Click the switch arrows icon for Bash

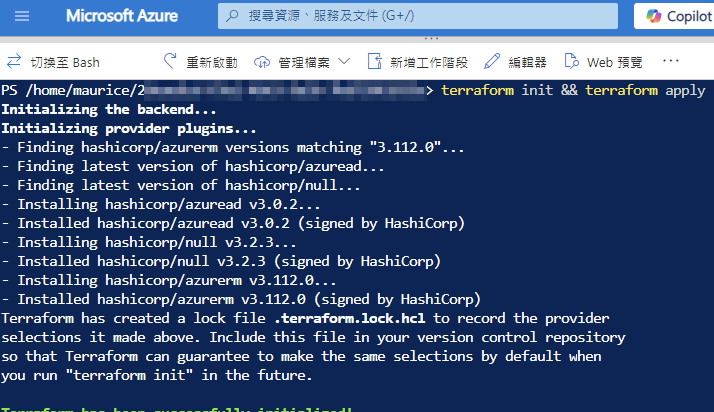(15, 62)
